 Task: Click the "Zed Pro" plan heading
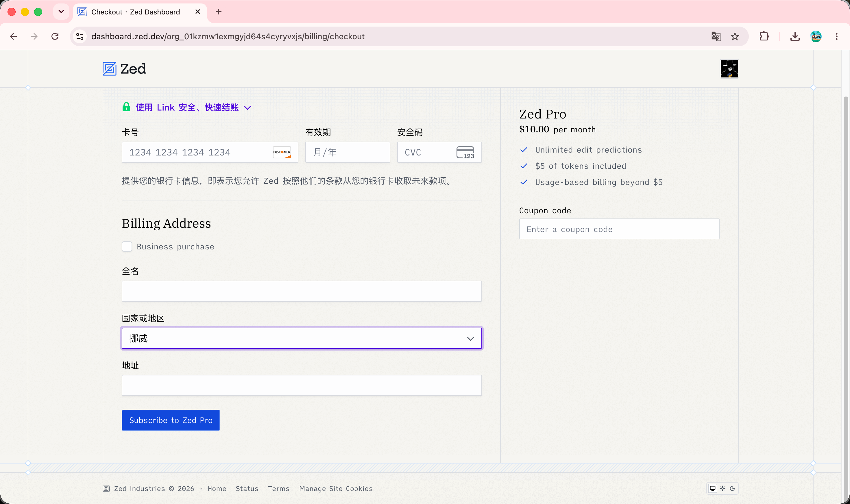point(543,114)
